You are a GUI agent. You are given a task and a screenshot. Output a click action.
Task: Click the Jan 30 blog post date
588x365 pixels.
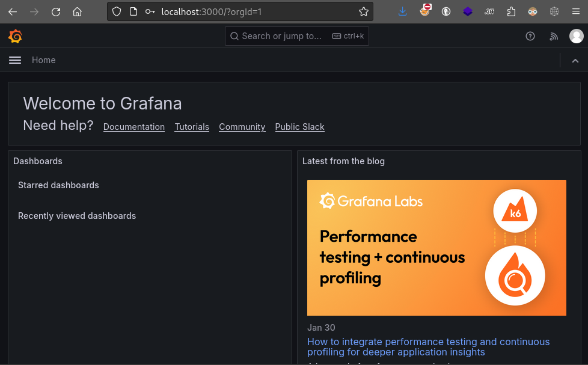coord(321,328)
